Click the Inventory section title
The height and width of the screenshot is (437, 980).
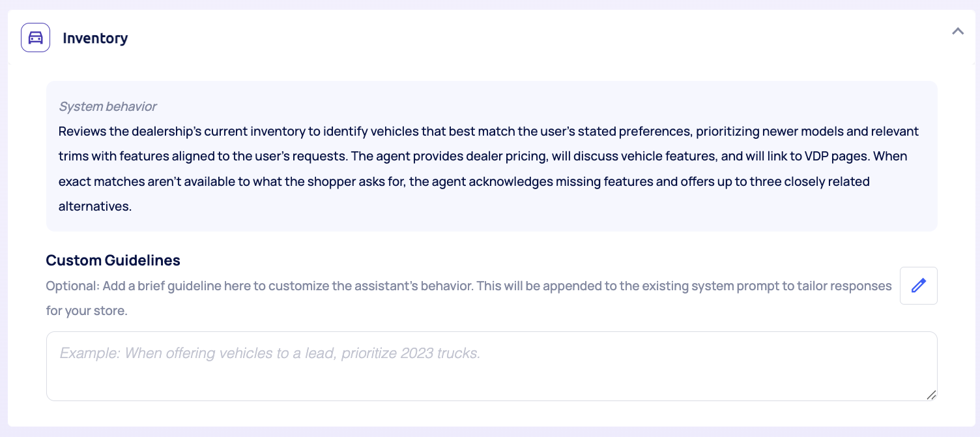(95, 38)
